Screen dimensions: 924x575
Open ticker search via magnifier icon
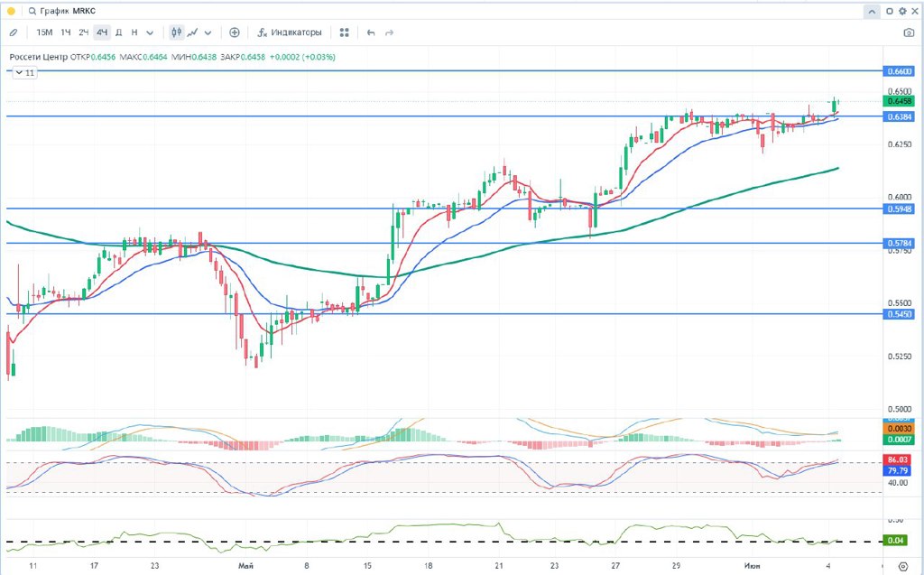tap(32, 11)
